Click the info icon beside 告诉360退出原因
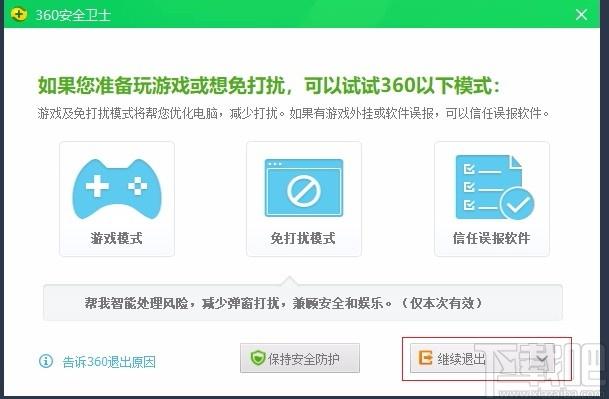This screenshot has width=609, height=399. 46,361
